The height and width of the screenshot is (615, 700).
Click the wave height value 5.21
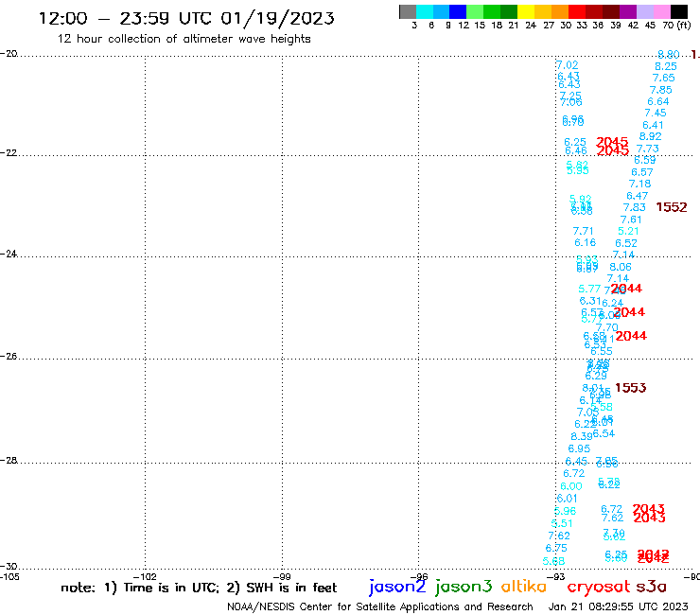628,232
